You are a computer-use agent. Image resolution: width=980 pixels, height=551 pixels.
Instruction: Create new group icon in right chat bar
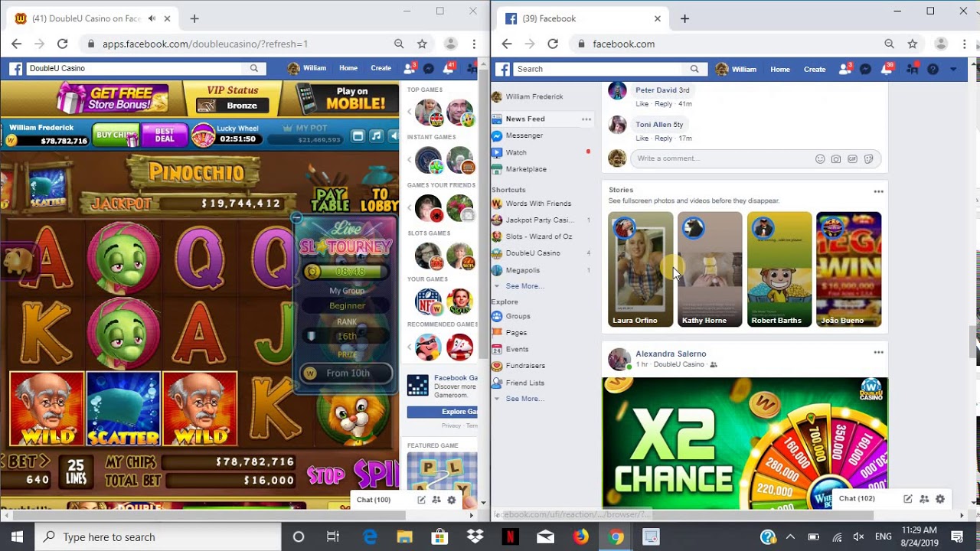tap(924, 499)
